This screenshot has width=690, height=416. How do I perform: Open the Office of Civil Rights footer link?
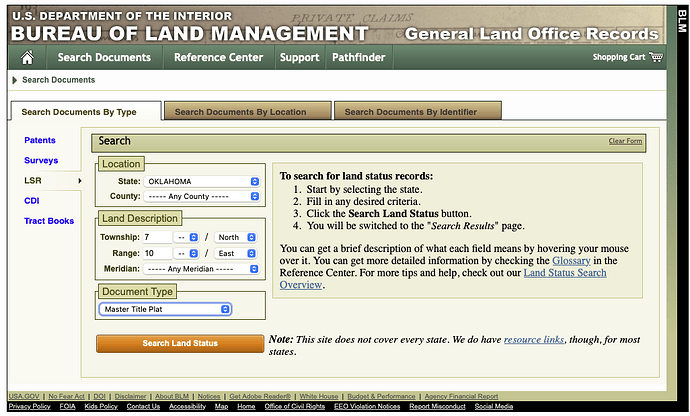coord(294,407)
